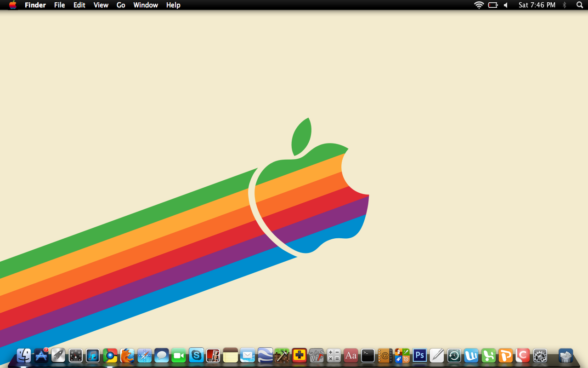The width and height of the screenshot is (588, 368).
Task: Open the volume control in menu bar
Action: tap(506, 5)
